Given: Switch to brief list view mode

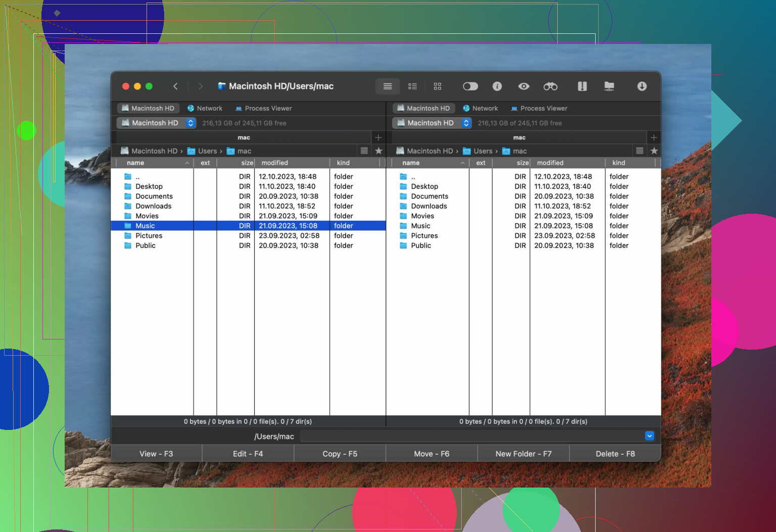Looking at the screenshot, I should 412,86.
